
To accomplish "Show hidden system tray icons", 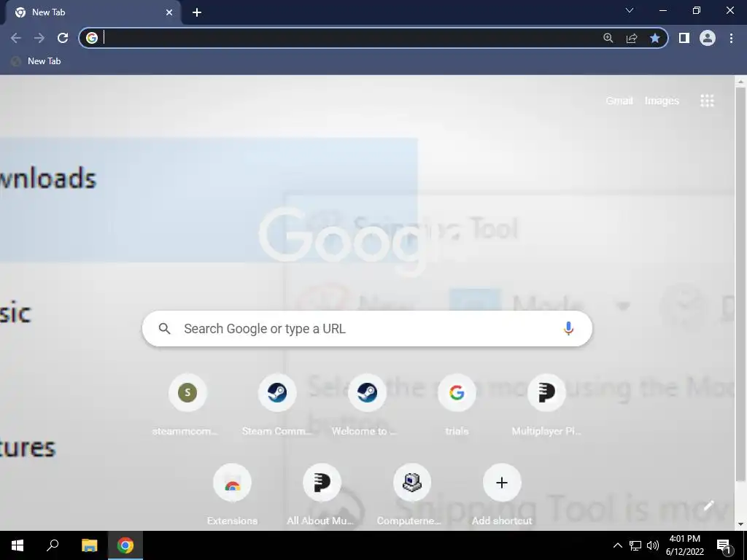I will click(617, 545).
